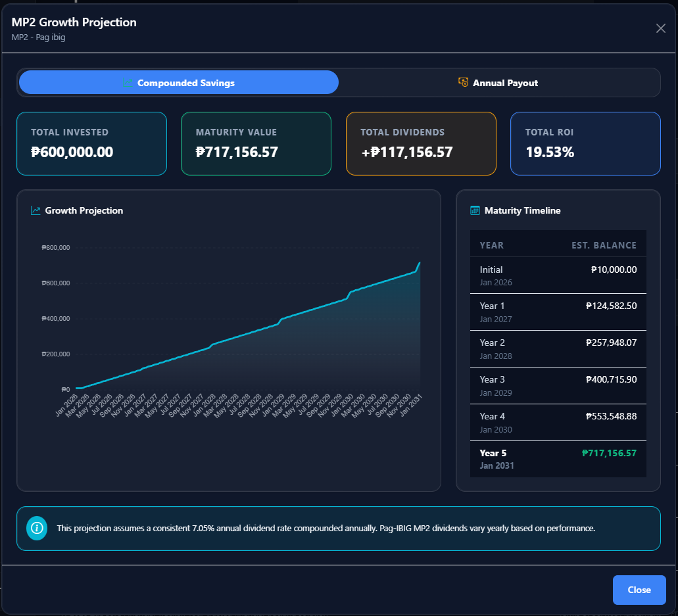Click the X icon at top right
The height and width of the screenshot is (616, 678).
(x=660, y=28)
